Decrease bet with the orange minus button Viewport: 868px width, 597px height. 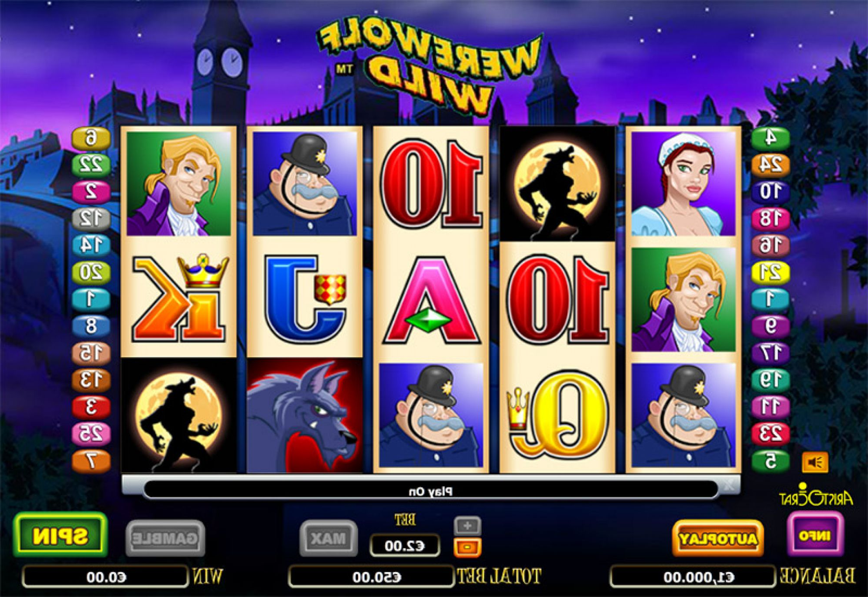467,547
